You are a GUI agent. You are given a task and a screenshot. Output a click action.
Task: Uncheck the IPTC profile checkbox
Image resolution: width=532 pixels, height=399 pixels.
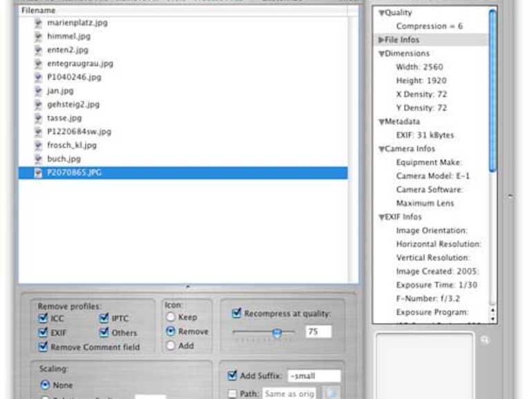[x=104, y=318]
